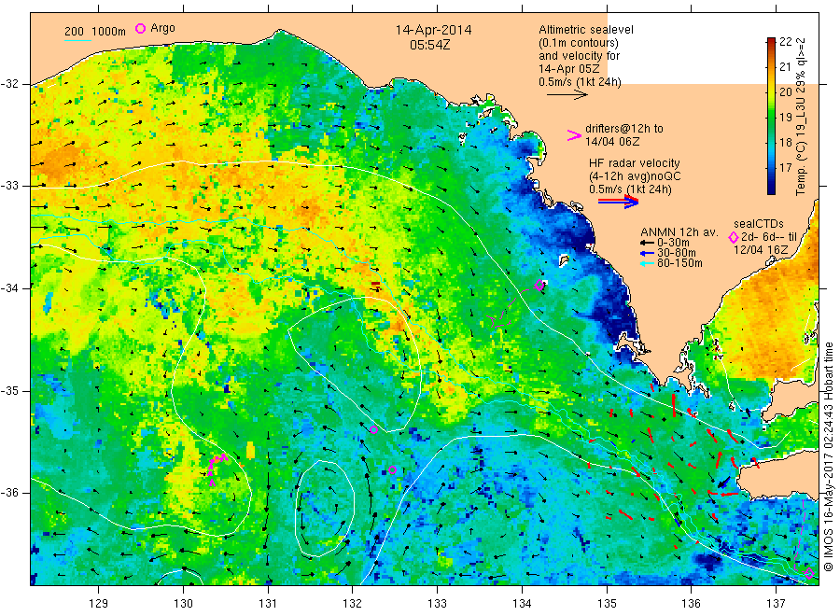Screen dimensions: 840x616
Task: Click the Argo float marker near 132.5E, 35.8S
Action: tap(392, 470)
